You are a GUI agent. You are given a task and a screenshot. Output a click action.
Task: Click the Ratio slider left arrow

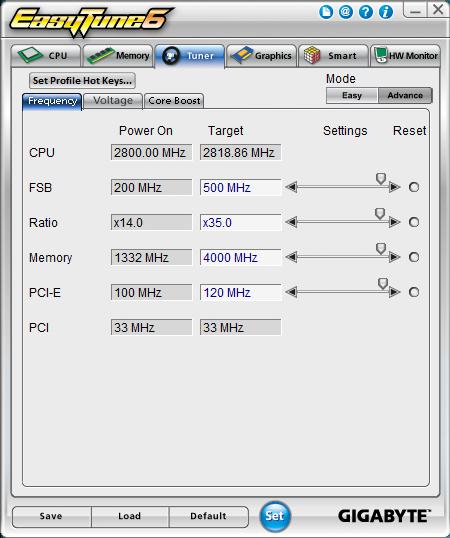point(291,222)
